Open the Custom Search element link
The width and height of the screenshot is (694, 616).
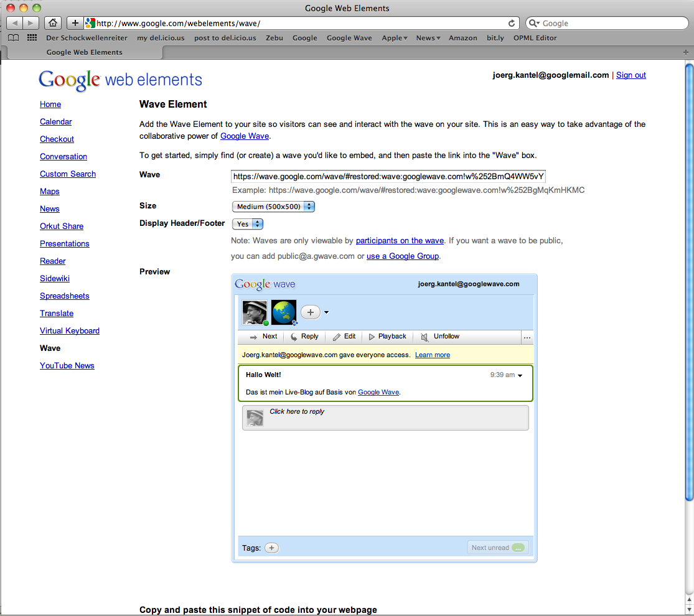(x=68, y=174)
